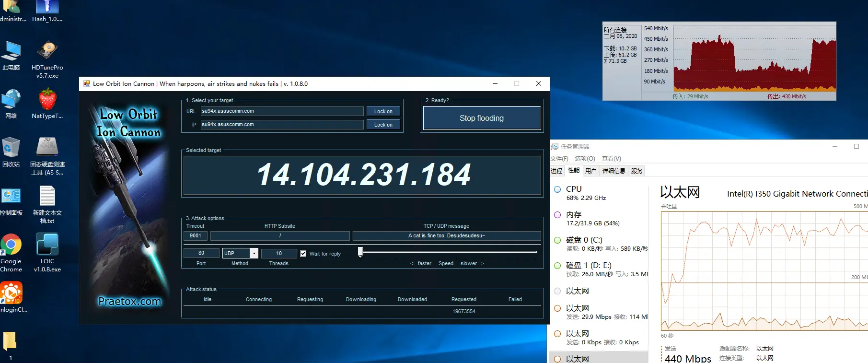This screenshot has width=868, height=363.
Task: Open the Hash_1.0 desktop icon
Action: (47, 12)
